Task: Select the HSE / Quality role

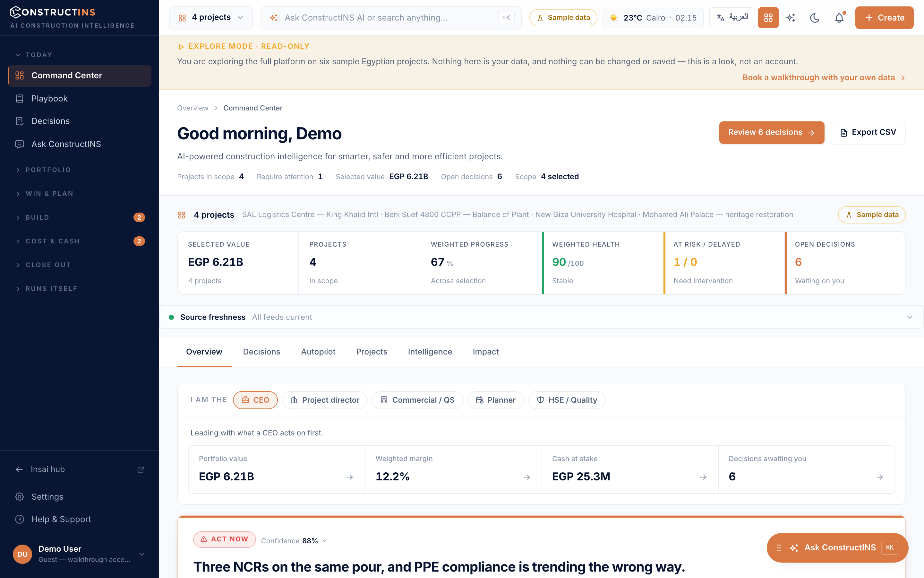Action: pos(567,400)
